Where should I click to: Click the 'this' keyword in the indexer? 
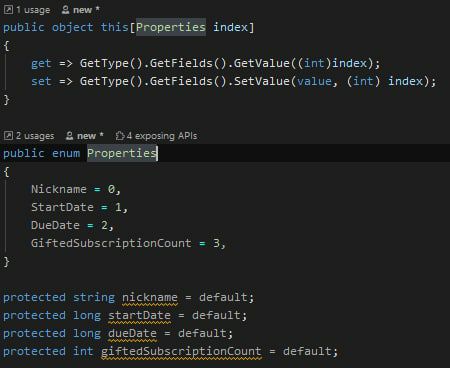coord(115,27)
